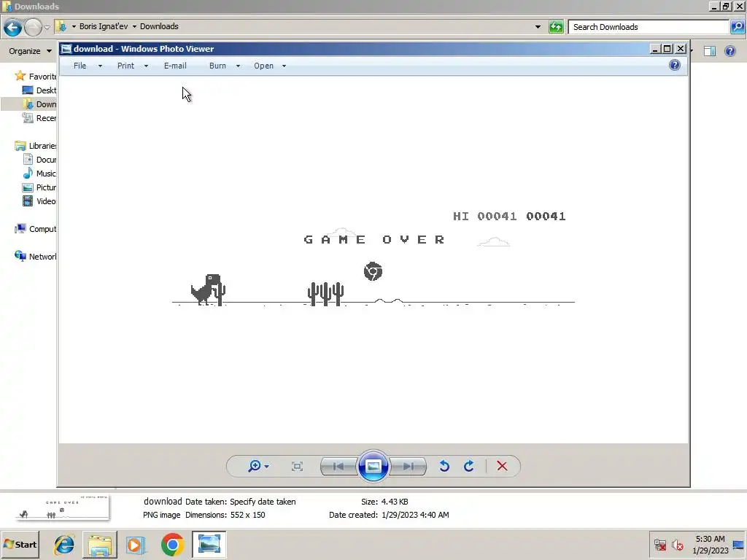This screenshot has height=560, width=747.
Task: Select Boris Ignat'ev in the address bar
Action: tap(104, 26)
